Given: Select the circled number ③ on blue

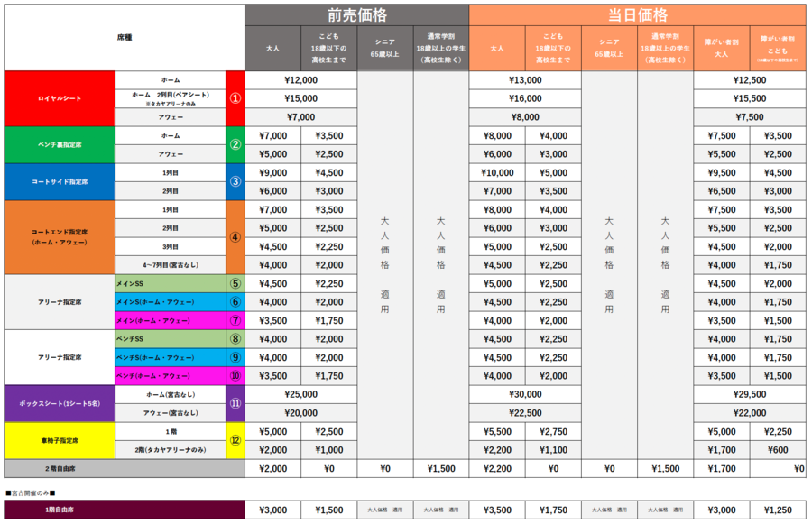Looking at the screenshot, I should (235, 181).
